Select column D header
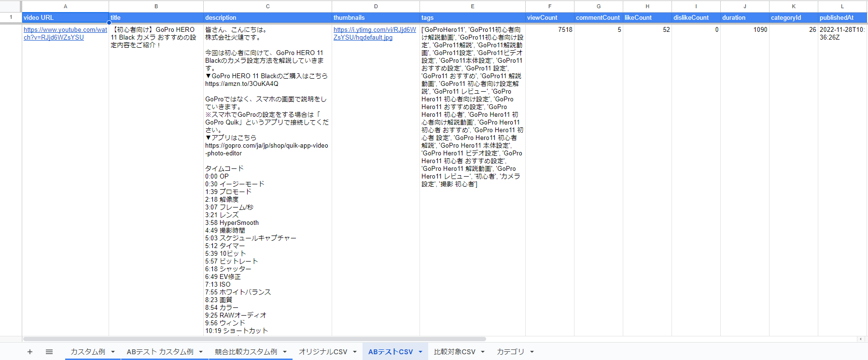 [376, 6]
